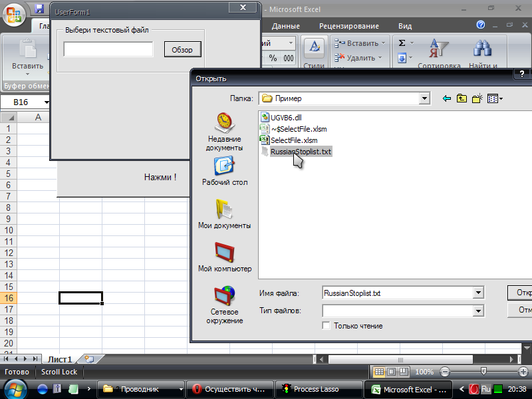Open the Вид ribbon tab
The height and width of the screenshot is (399, 532).
point(405,26)
